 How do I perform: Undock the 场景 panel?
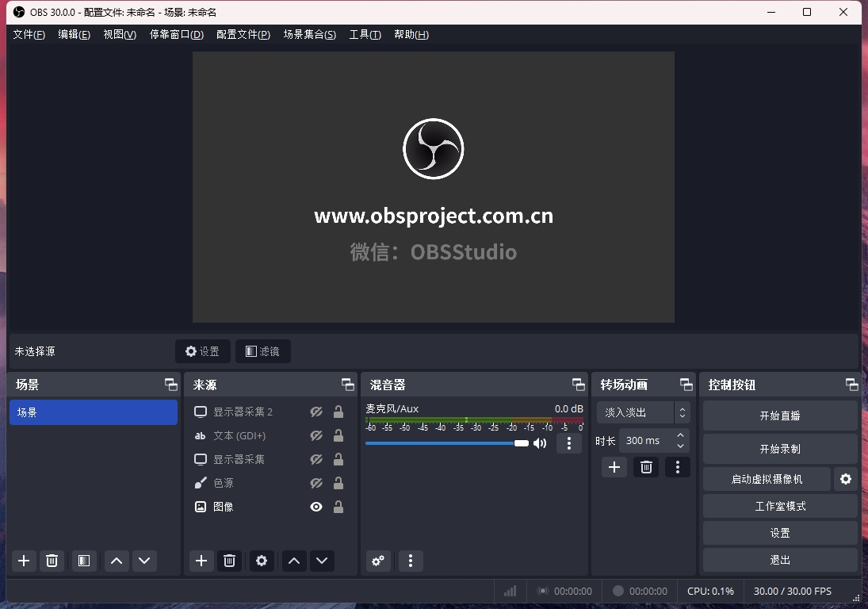coord(171,385)
